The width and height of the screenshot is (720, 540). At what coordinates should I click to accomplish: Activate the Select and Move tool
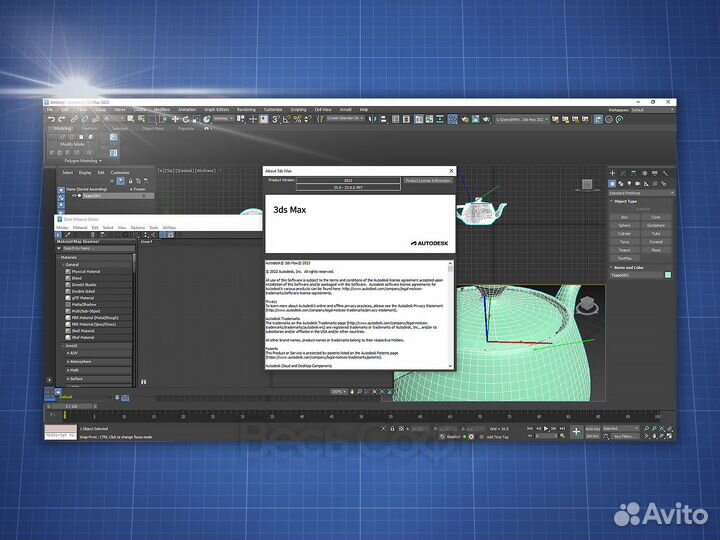pyautogui.click(x=175, y=119)
